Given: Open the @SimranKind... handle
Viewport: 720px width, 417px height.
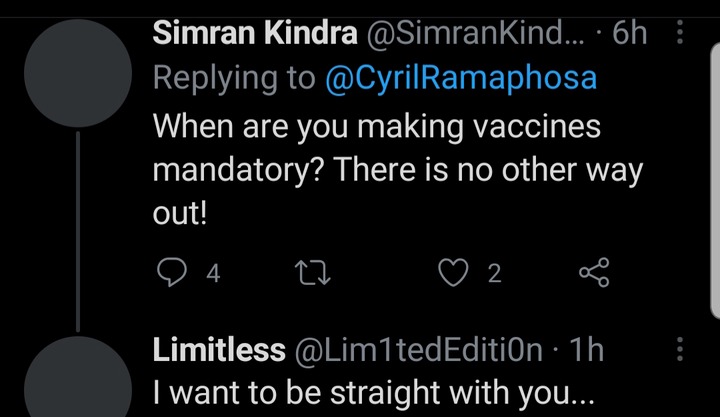Looking at the screenshot, I should point(475,33).
